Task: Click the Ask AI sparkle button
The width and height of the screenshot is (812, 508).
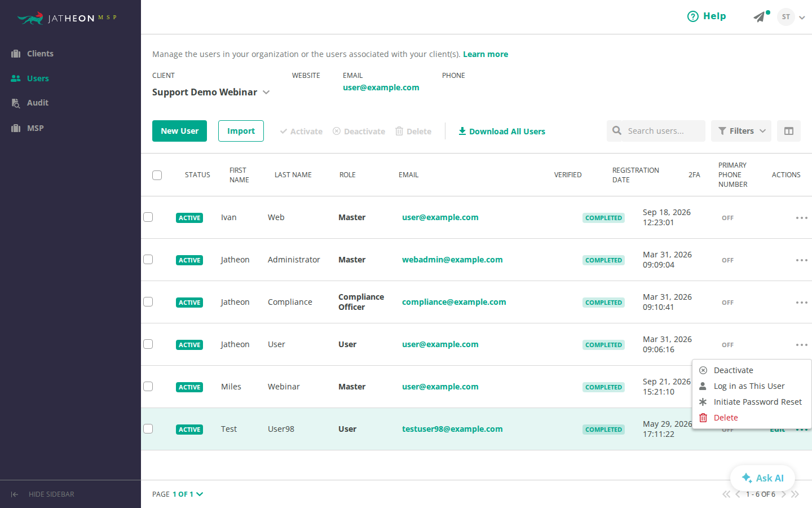Action: pyautogui.click(x=762, y=478)
